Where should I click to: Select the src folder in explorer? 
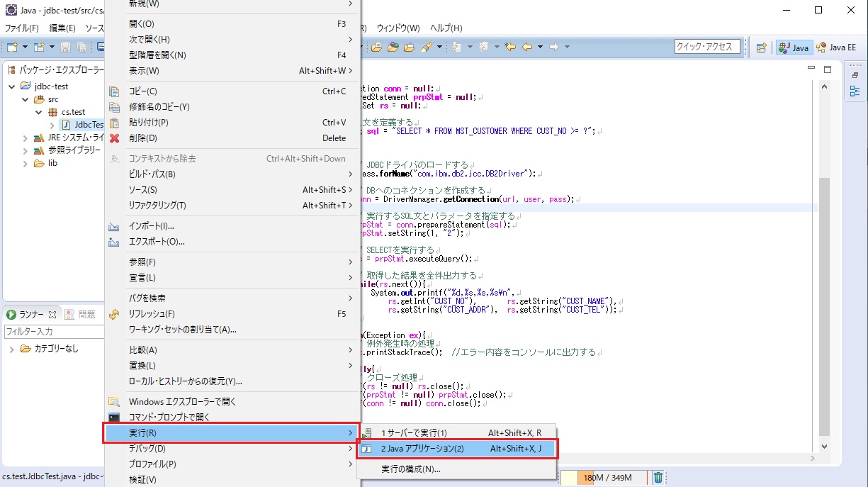[x=46, y=99]
